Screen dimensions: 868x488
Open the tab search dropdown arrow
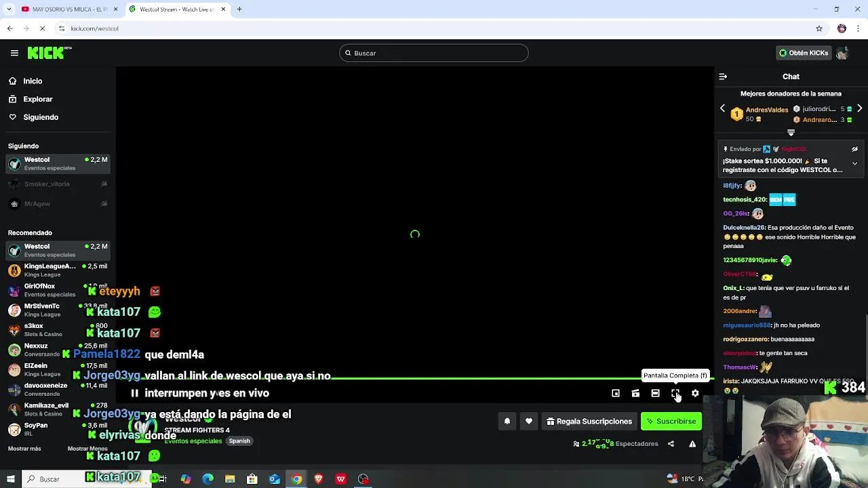click(x=9, y=9)
